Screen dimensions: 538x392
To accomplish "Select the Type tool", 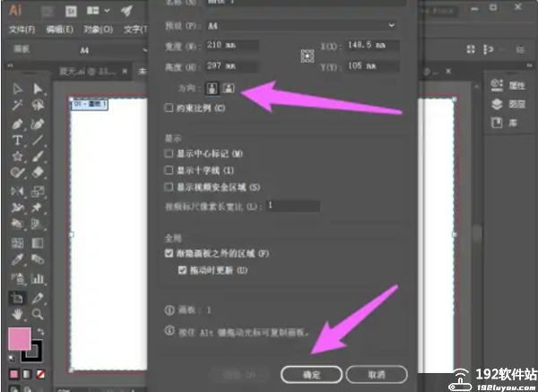I will 17,140.
